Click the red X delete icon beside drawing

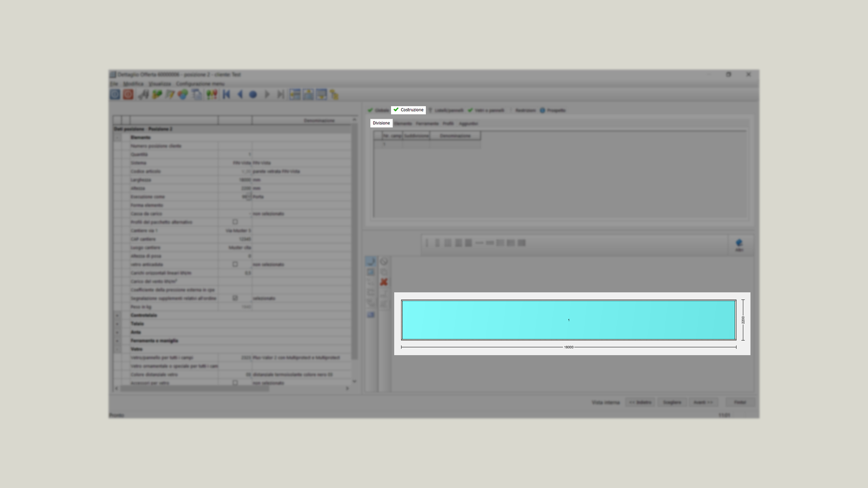click(x=384, y=282)
